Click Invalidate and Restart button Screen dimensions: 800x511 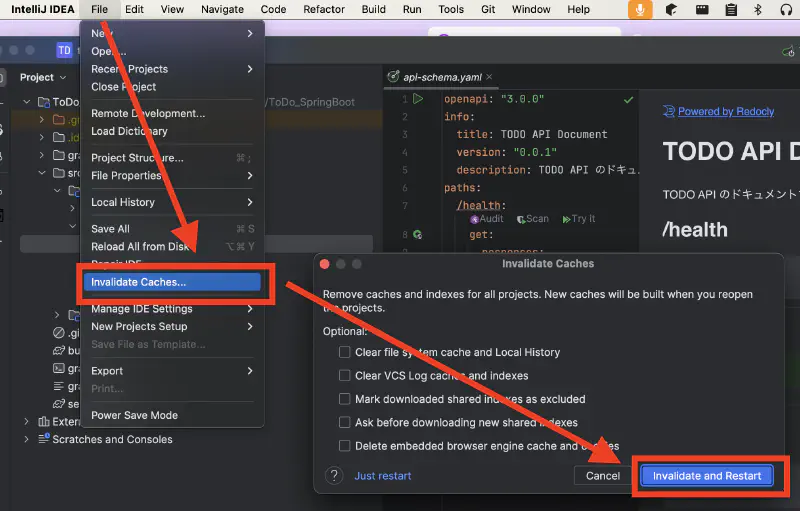tap(707, 476)
